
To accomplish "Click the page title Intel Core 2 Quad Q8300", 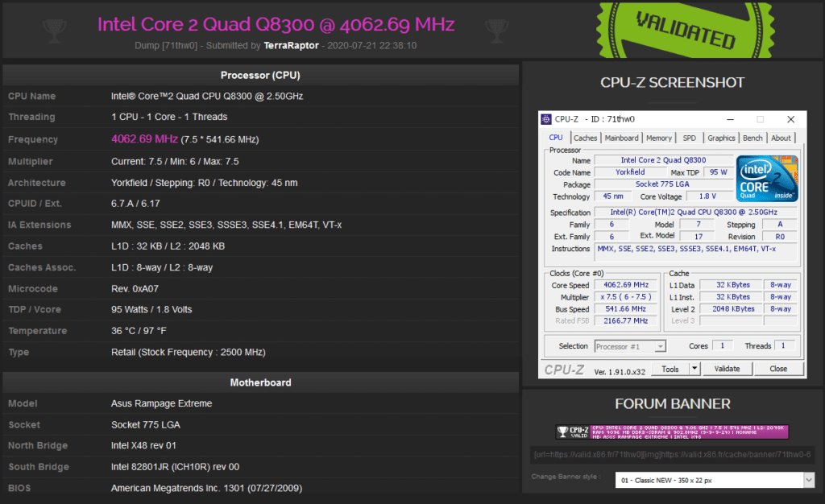I will pyautogui.click(x=276, y=24).
